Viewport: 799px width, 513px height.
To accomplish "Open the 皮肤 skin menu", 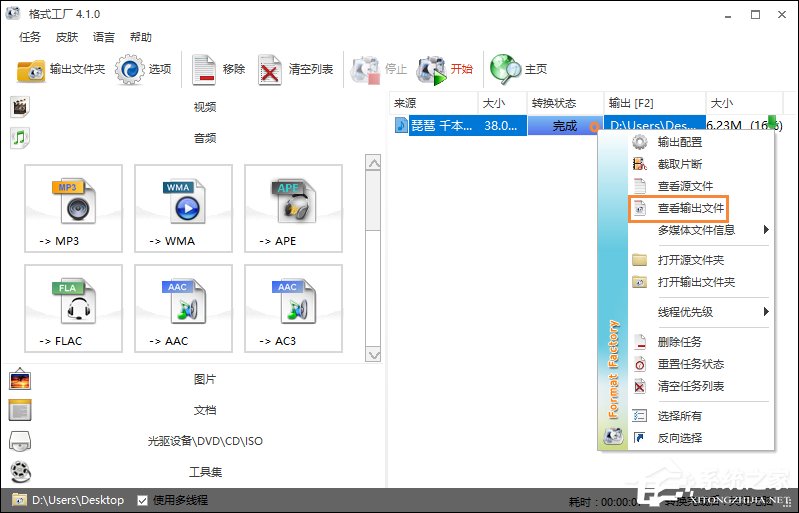I will [x=67, y=37].
